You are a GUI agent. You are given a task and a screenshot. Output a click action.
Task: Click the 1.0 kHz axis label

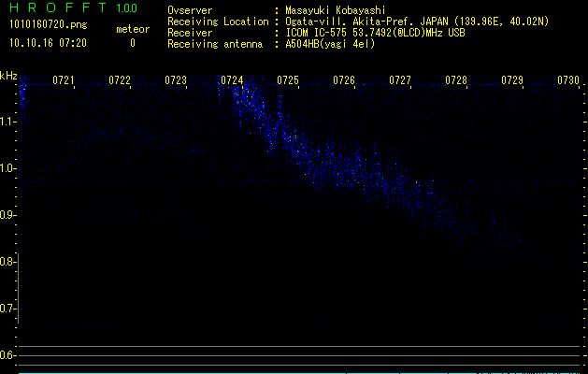pos(7,168)
